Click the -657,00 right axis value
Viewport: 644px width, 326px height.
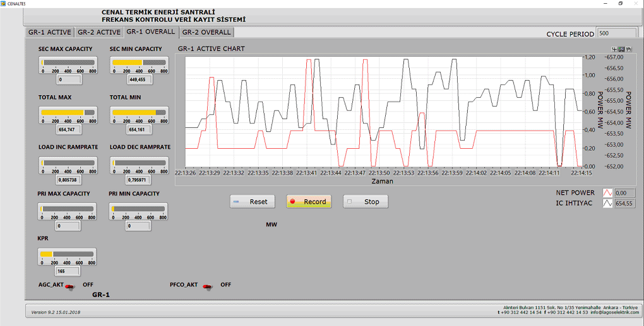point(614,57)
